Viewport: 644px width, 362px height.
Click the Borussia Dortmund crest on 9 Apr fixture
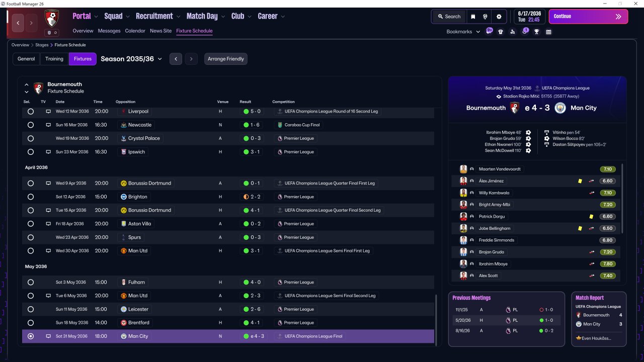pos(124,183)
